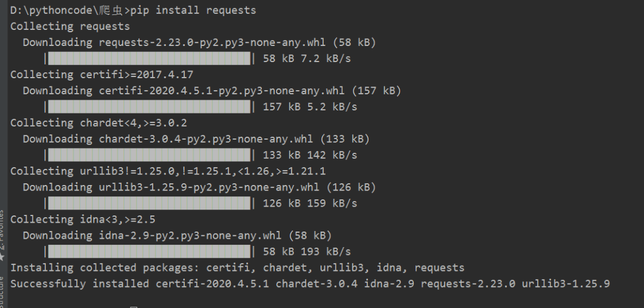This screenshot has width=644, height=308.
Task: Click the urllib3 download progress bar
Action: point(149,203)
